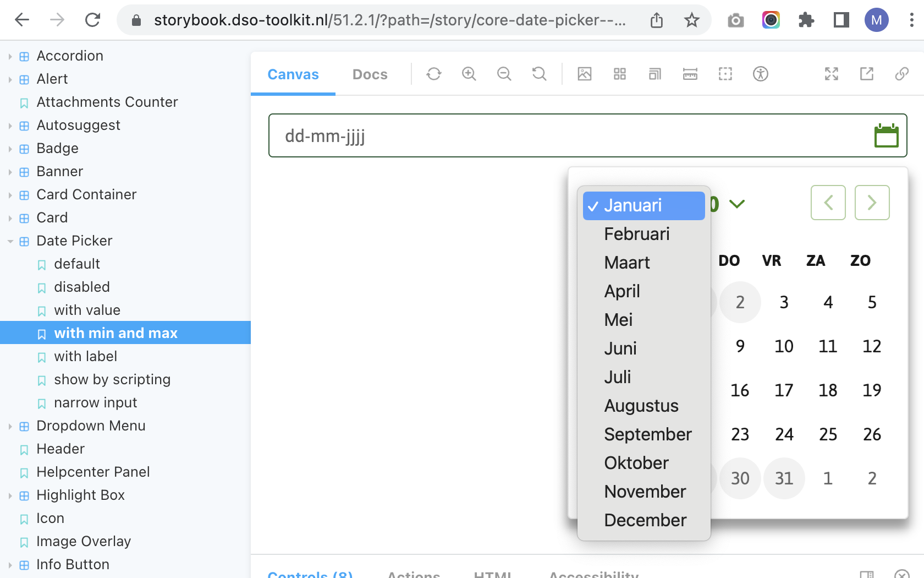Reset the canvas zoom level
924x578 pixels.
click(x=539, y=74)
